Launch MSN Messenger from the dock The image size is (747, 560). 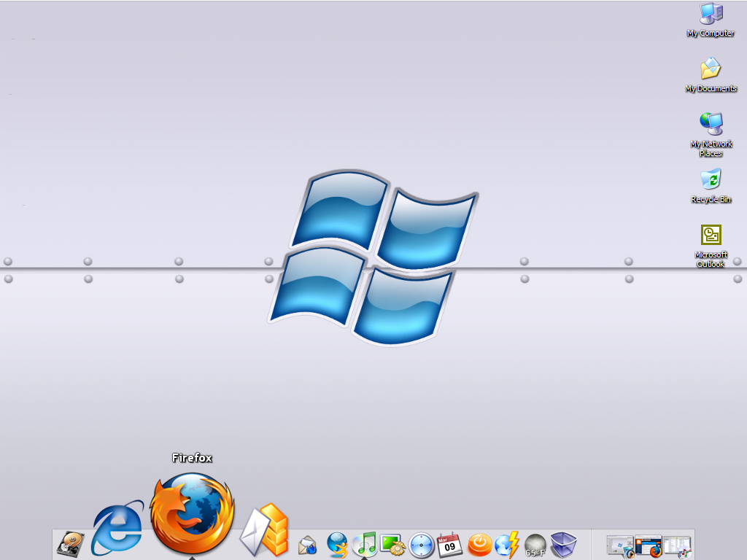click(x=337, y=544)
